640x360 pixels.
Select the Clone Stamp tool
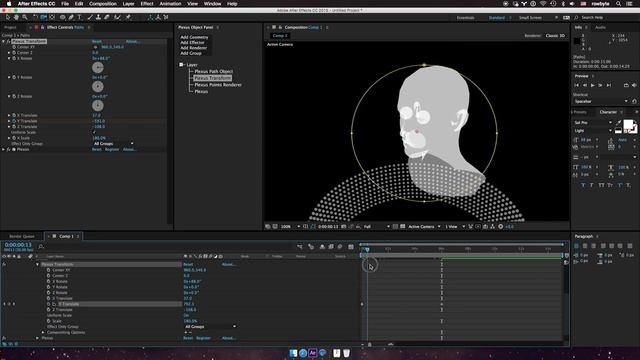[x=98, y=17]
